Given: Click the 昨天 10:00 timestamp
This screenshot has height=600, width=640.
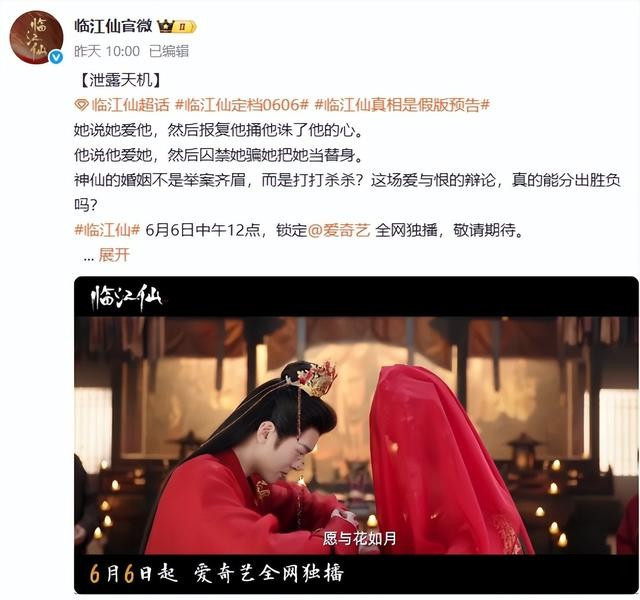Looking at the screenshot, I should point(107,51).
